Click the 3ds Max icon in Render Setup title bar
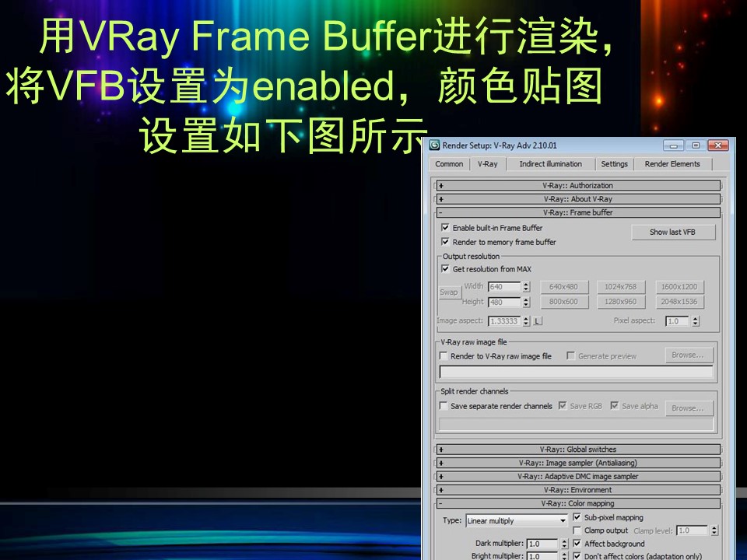 point(434,145)
